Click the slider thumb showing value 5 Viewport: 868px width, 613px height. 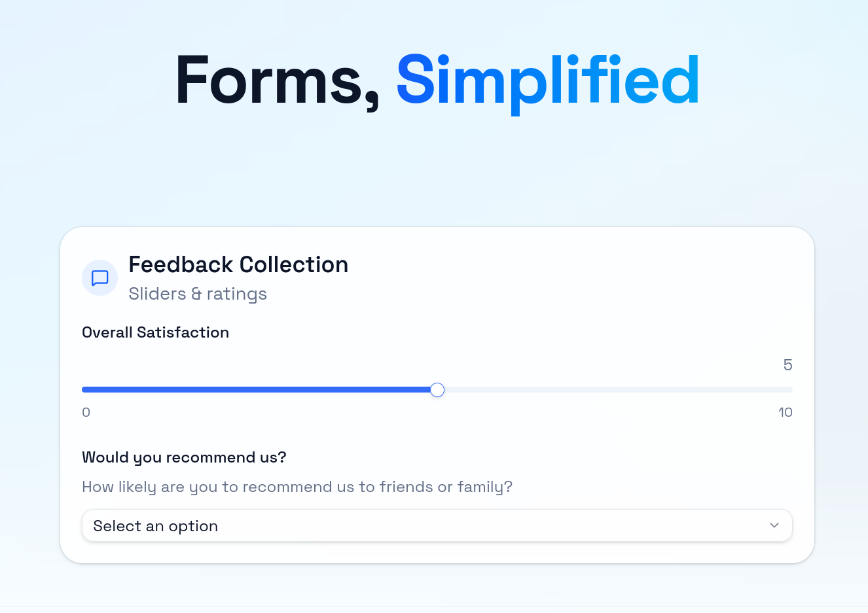[437, 389]
